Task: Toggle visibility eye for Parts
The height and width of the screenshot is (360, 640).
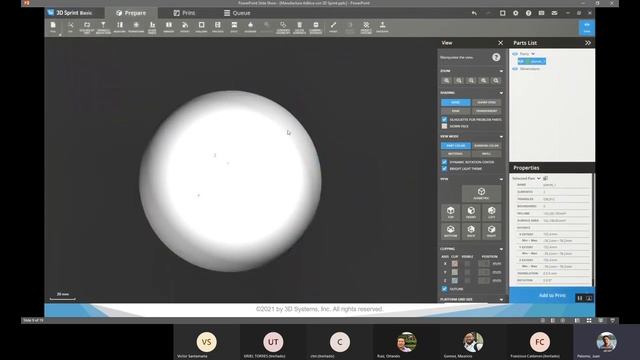Action: pyautogui.click(x=515, y=54)
